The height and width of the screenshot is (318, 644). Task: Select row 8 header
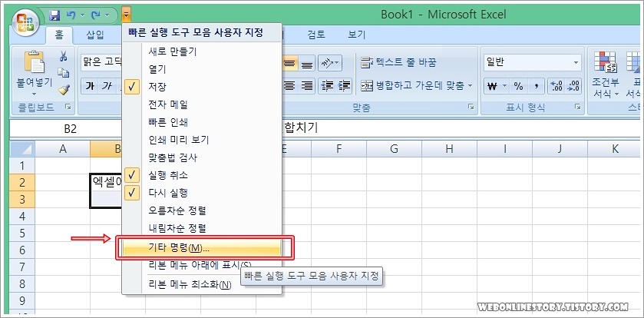[x=22, y=283]
